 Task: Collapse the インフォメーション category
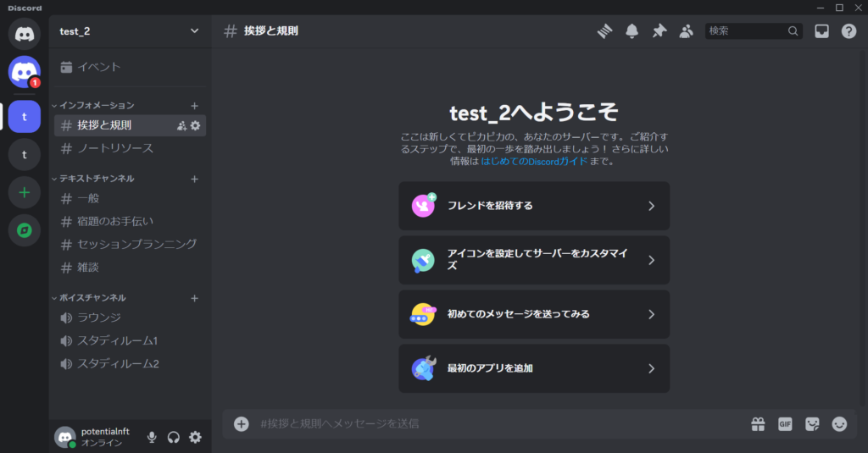(97, 106)
